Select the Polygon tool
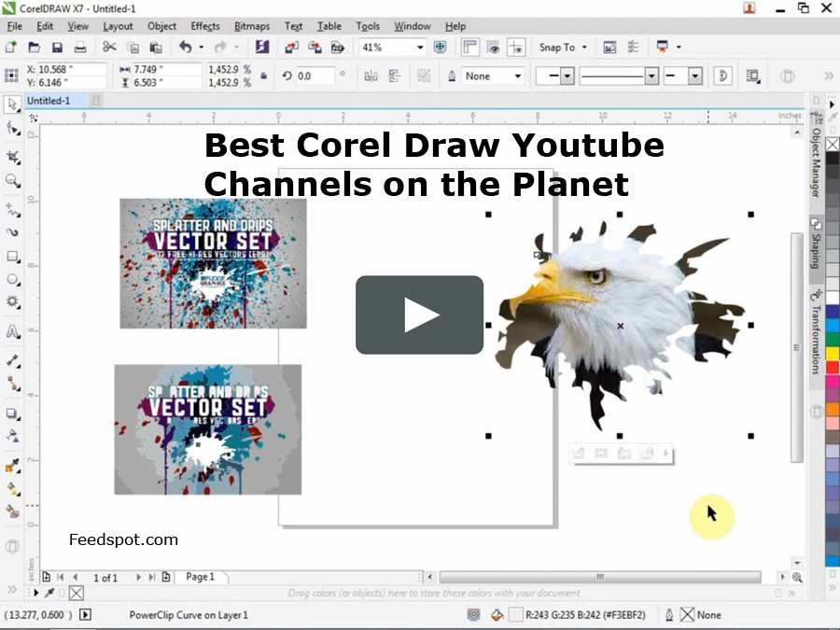Image resolution: width=840 pixels, height=630 pixels. point(12,301)
